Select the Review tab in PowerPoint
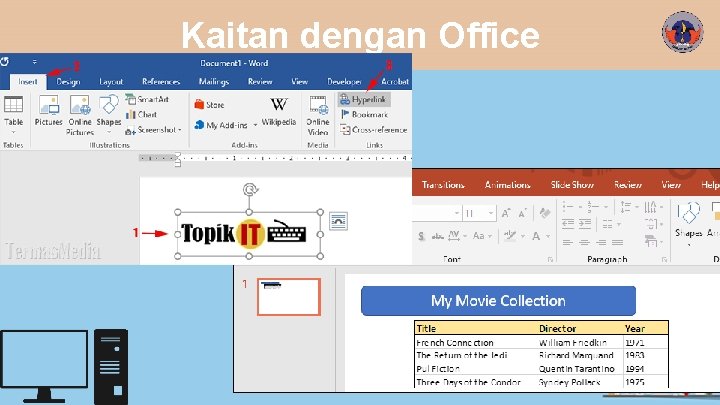The width and height of the screenshot is (720, 405). [628, 185]
